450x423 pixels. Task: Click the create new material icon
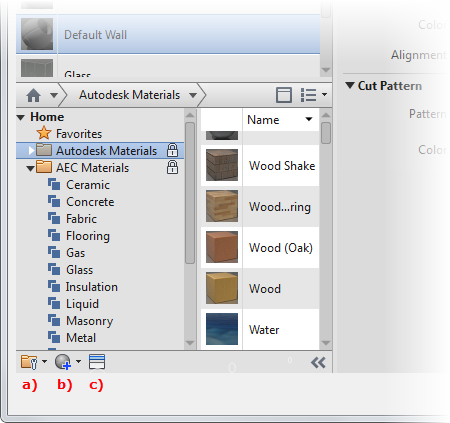point(63,362)
